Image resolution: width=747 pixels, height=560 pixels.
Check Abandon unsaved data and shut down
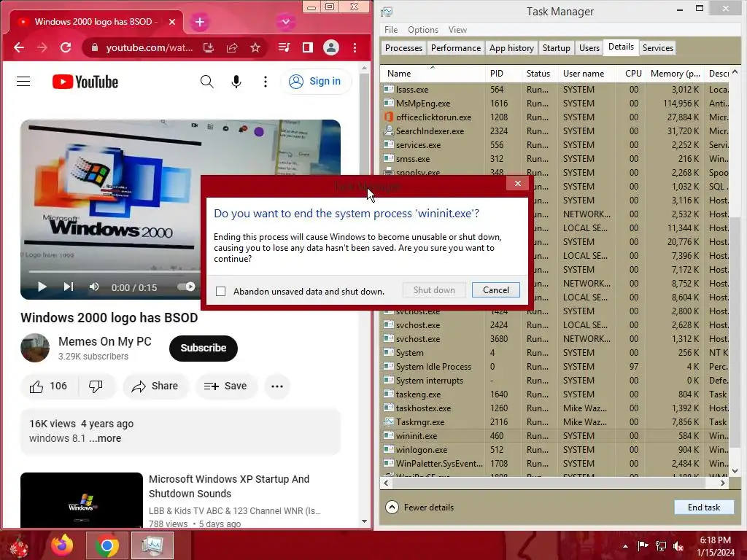(x=220, y=292)
